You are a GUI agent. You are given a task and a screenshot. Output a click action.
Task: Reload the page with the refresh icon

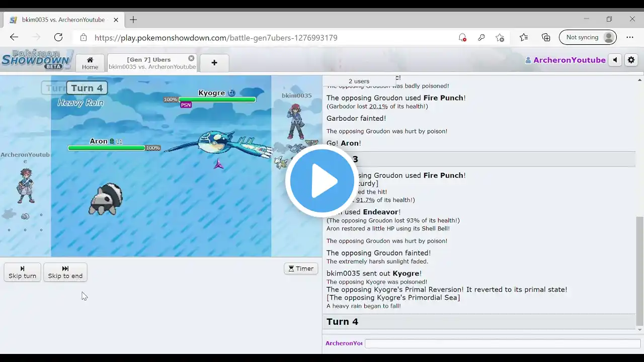tap(58, 37)
